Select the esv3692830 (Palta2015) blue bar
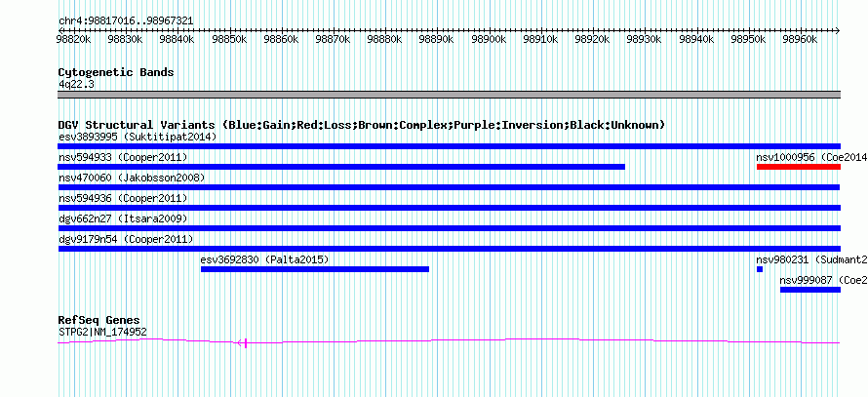 pos(315,269)
